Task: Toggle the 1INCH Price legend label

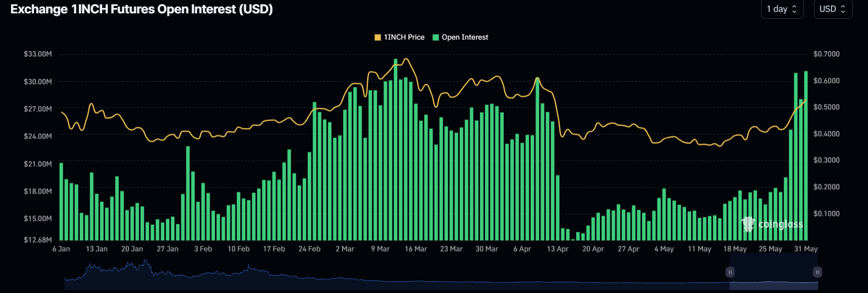Action: (x=404, y=37)
